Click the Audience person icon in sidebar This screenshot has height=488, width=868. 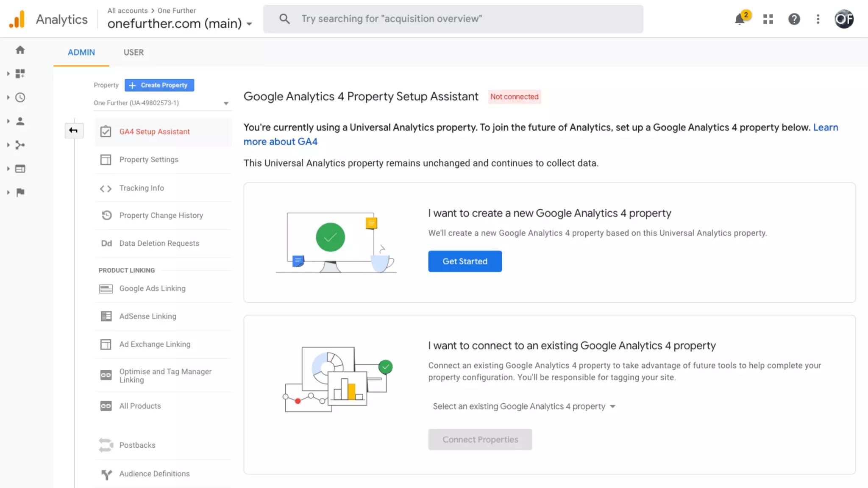[20, 121]
